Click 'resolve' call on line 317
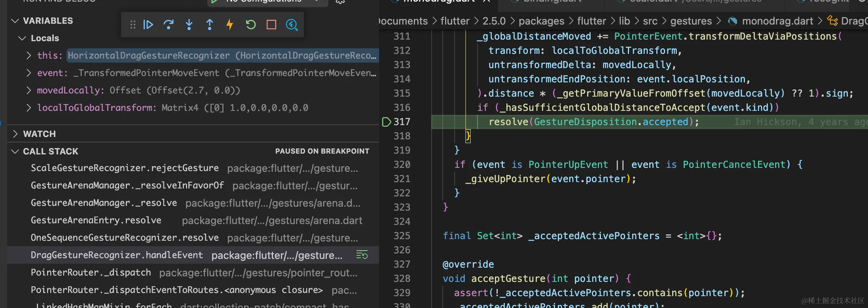Screen dimensions: 868x308 point(508,122)
